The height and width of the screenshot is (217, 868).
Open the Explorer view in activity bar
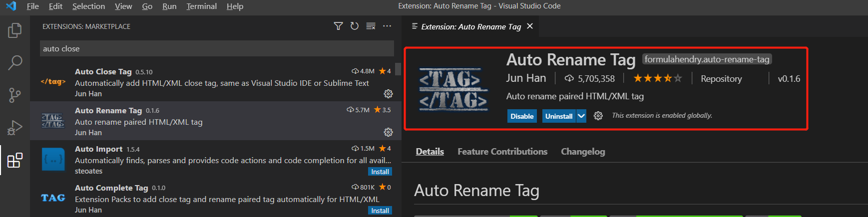coord(15,30)
